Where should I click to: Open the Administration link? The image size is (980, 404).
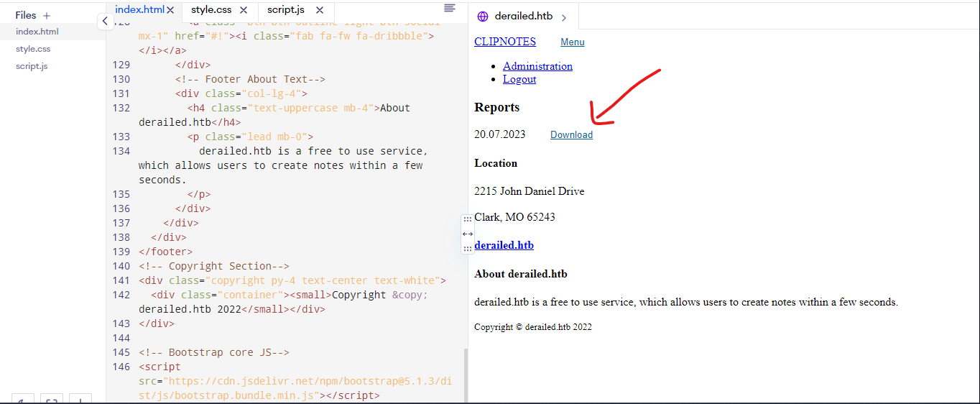tap(537, 66)
